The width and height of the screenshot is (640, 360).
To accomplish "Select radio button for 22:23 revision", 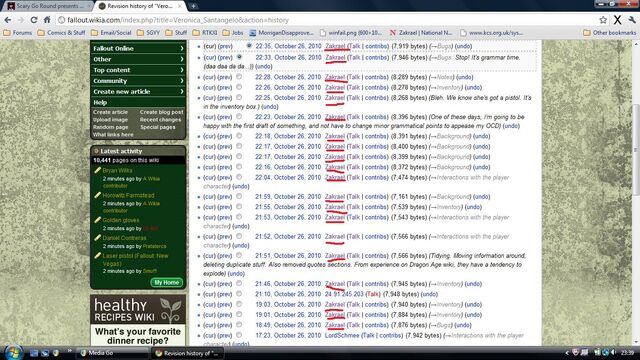I will click(239, 116).
